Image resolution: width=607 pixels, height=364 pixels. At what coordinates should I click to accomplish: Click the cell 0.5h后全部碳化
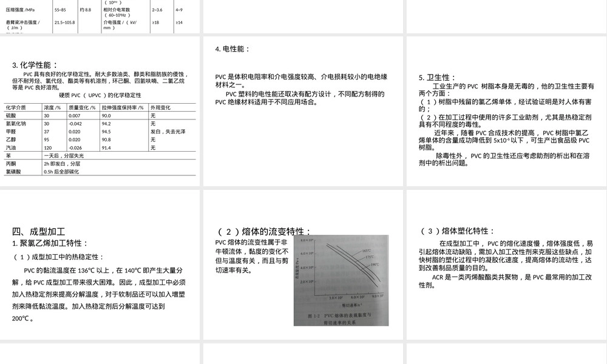click(61, 172)
